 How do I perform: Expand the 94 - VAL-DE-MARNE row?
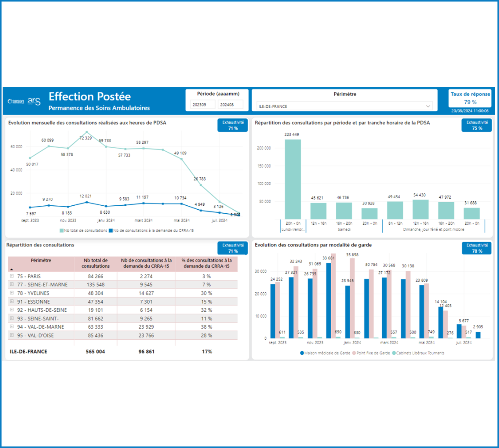pyautogui.click(x=12, y=326)
